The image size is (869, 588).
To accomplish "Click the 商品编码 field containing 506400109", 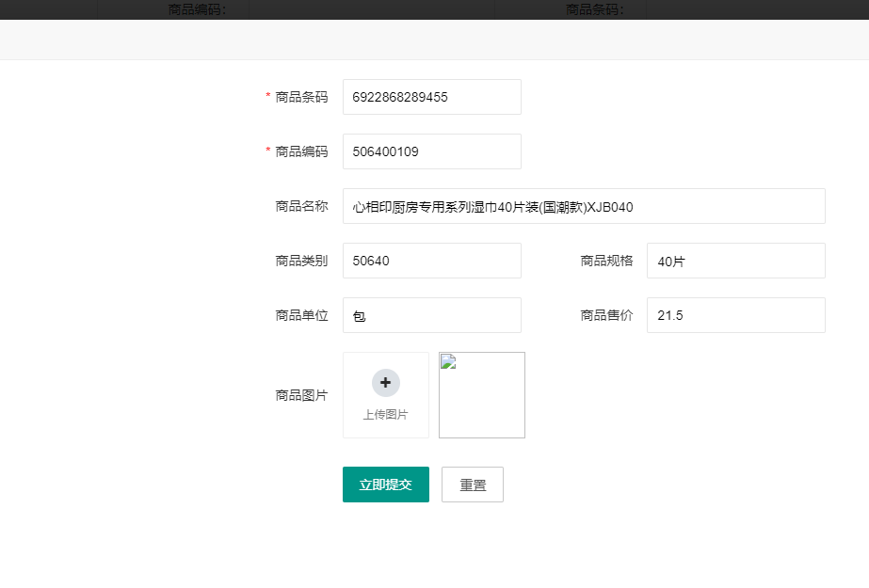I will tap(431, 151).
